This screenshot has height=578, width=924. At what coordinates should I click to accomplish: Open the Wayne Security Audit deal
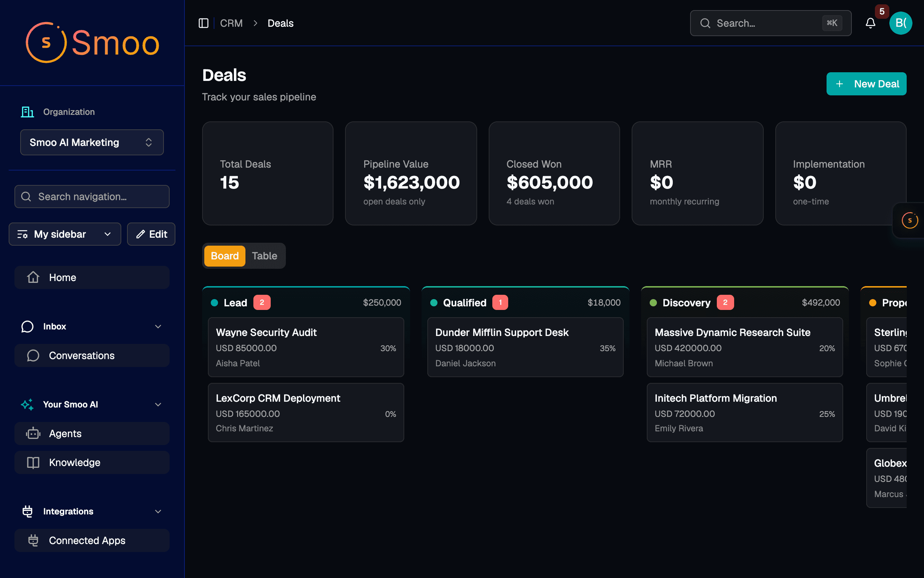click(306, 347)
